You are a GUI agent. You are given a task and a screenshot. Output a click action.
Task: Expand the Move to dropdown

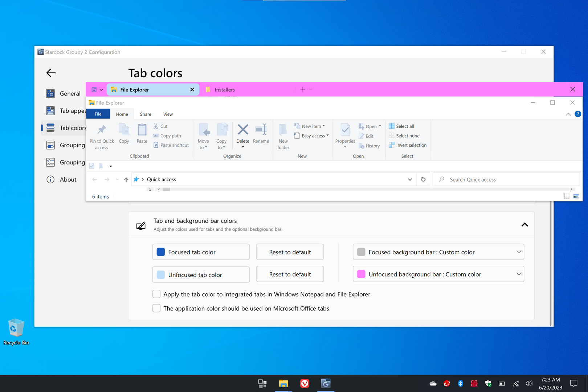click(206, 148)
